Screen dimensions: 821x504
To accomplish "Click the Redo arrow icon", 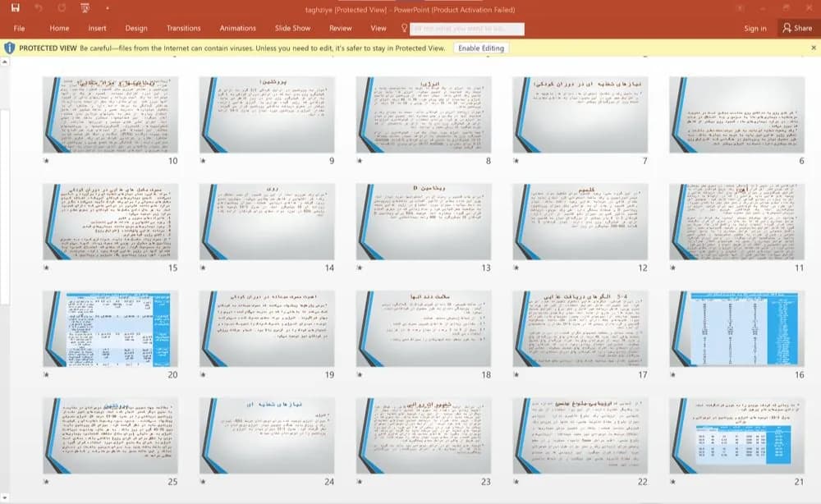I will click(62, 8).
